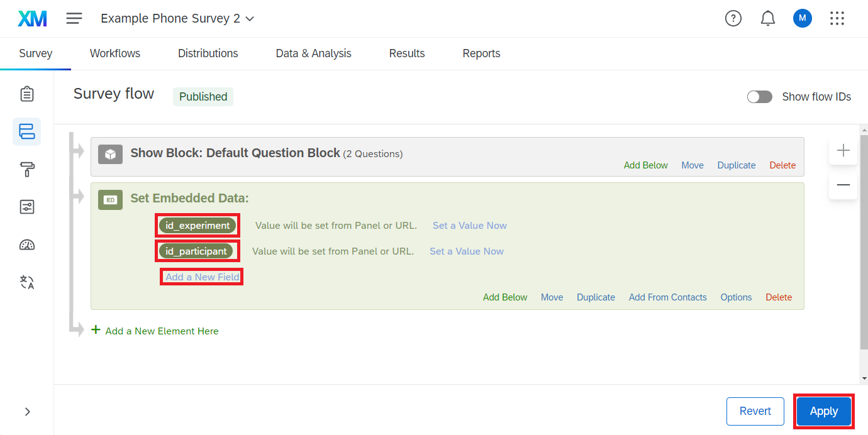Open the Help question mark icon
The width and height of the screenshot is (868, 435).
pos(733,18)
